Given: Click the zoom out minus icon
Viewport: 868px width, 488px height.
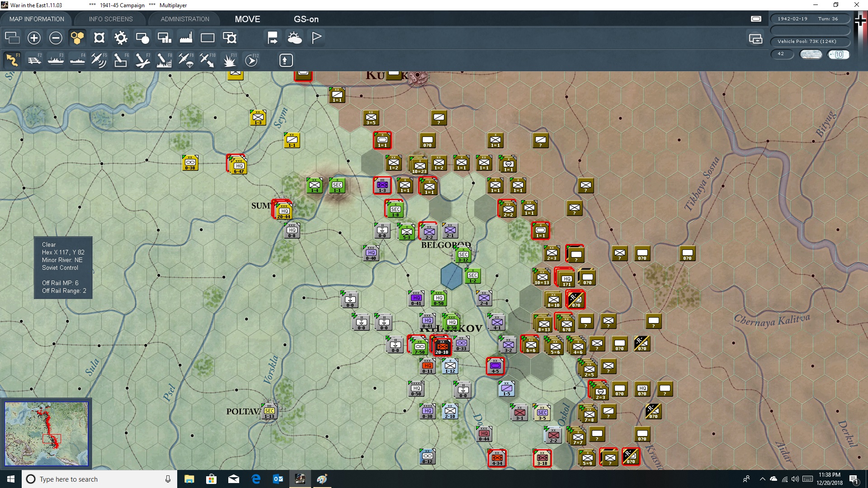Looking at the screenshot, I should point(56,38).
